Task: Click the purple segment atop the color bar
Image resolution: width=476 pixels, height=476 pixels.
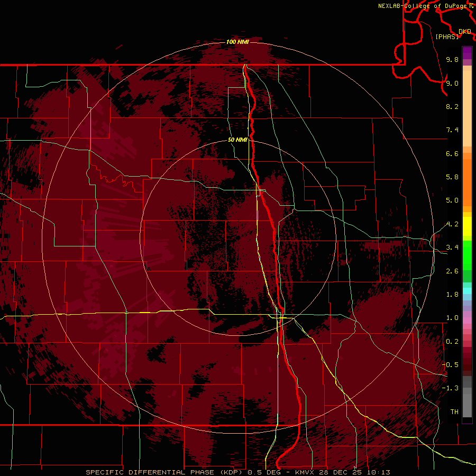Action: pyautogui.click(x=467, y=53)
